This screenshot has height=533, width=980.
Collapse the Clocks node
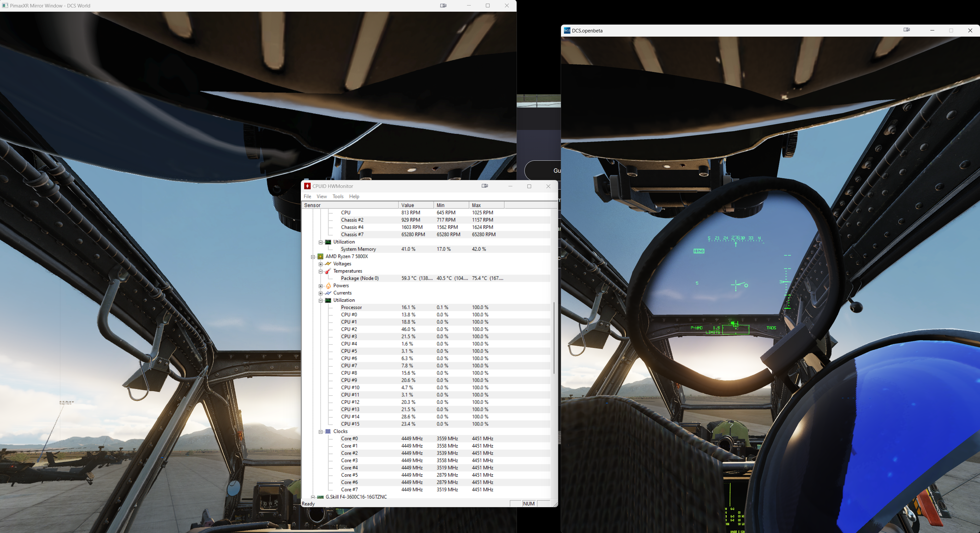[321, 432]
